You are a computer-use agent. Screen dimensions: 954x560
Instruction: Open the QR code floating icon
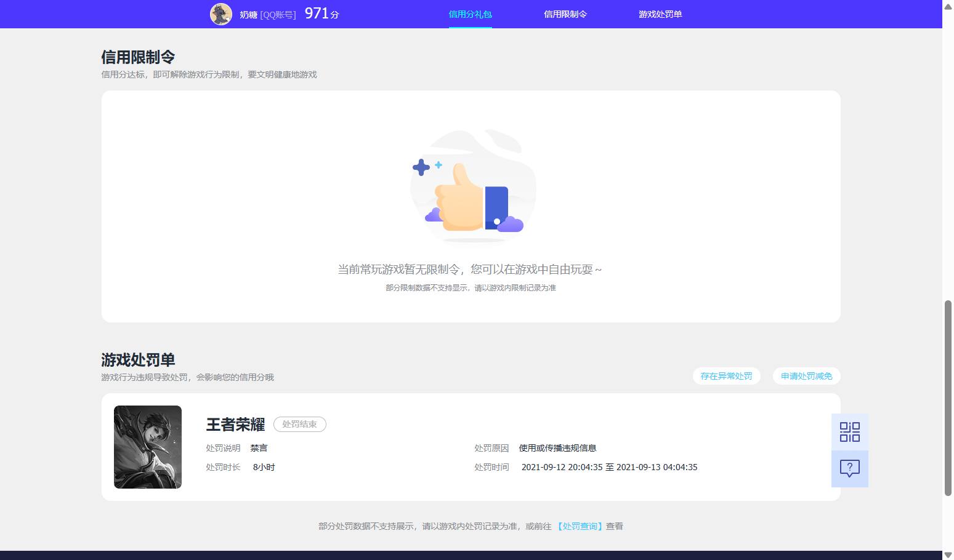click(x=849, y=432)
